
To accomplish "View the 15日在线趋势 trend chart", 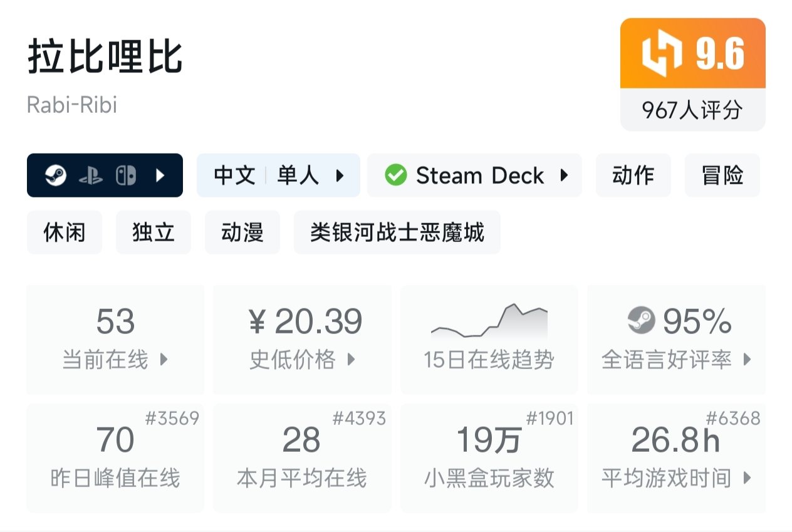I will pos(489,339).
